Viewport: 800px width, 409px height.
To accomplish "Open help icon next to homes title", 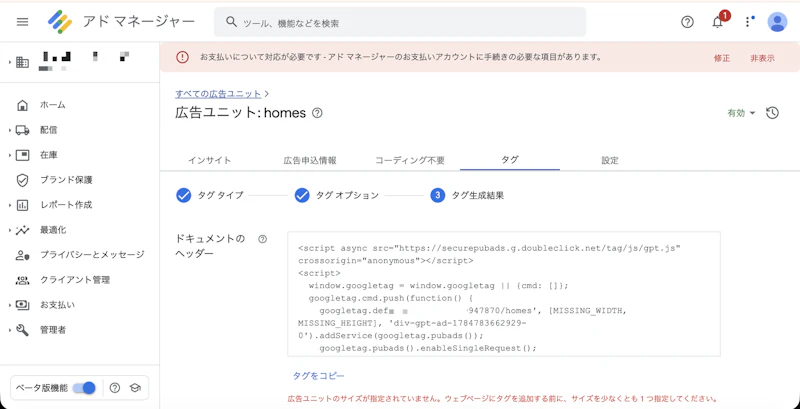I will [317, 113].
